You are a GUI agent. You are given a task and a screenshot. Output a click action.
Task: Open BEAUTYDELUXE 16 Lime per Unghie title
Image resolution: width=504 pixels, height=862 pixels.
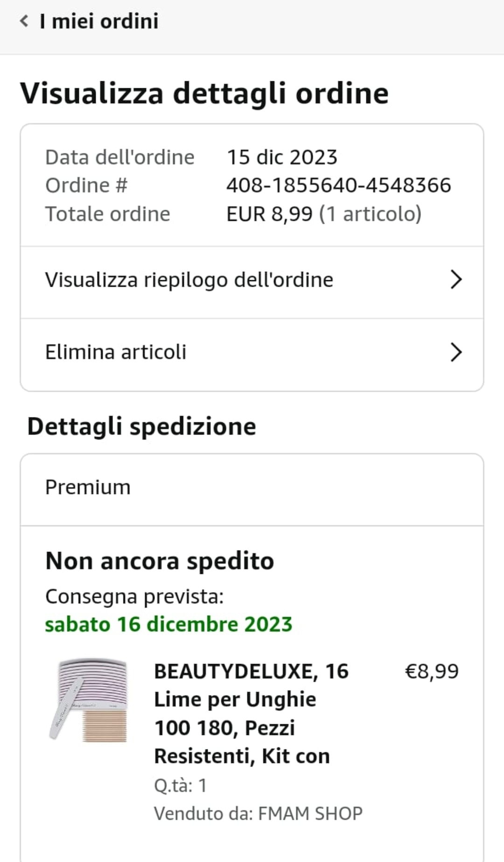tap(251, 714)
